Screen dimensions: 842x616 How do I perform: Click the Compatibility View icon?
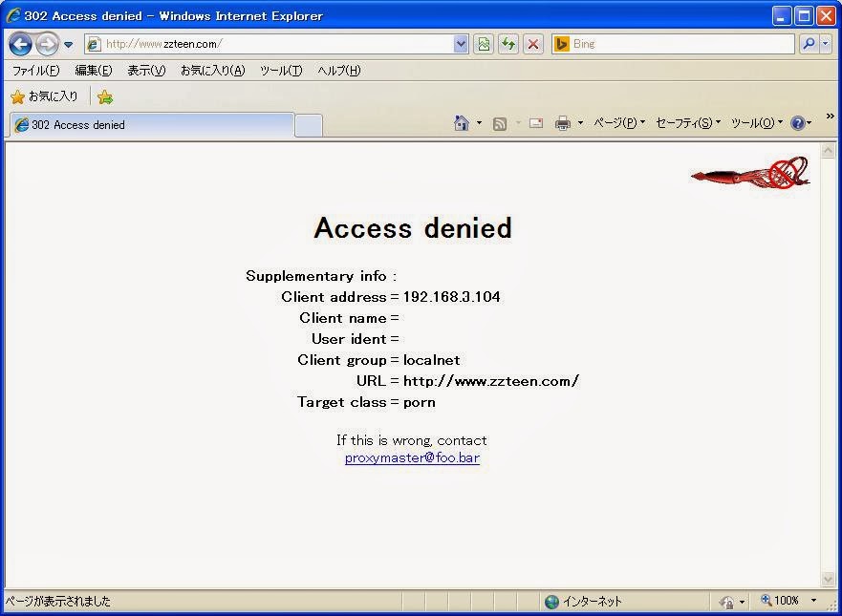(484, 44)
